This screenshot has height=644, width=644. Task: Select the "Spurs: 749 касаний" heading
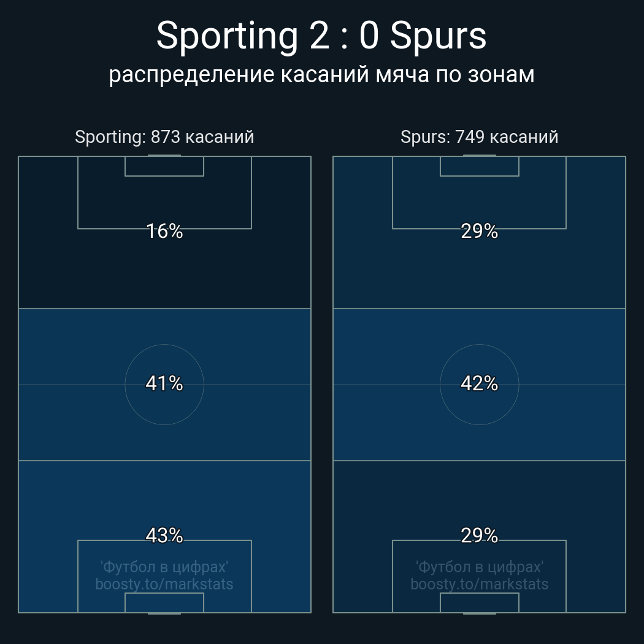click(x=479, y=137)
